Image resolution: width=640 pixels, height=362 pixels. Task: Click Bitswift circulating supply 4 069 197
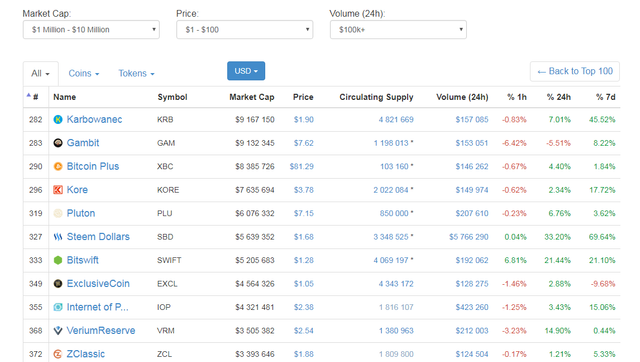click(391, 260)
